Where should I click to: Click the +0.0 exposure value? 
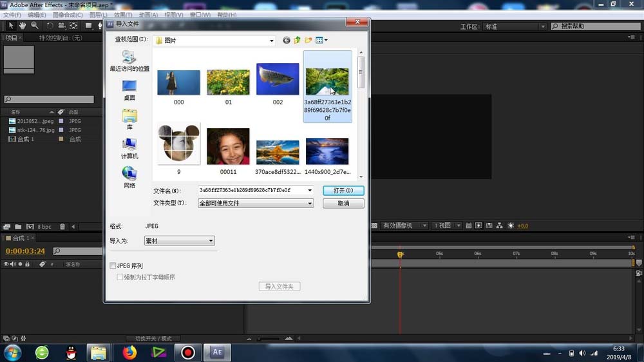(523, 226)
